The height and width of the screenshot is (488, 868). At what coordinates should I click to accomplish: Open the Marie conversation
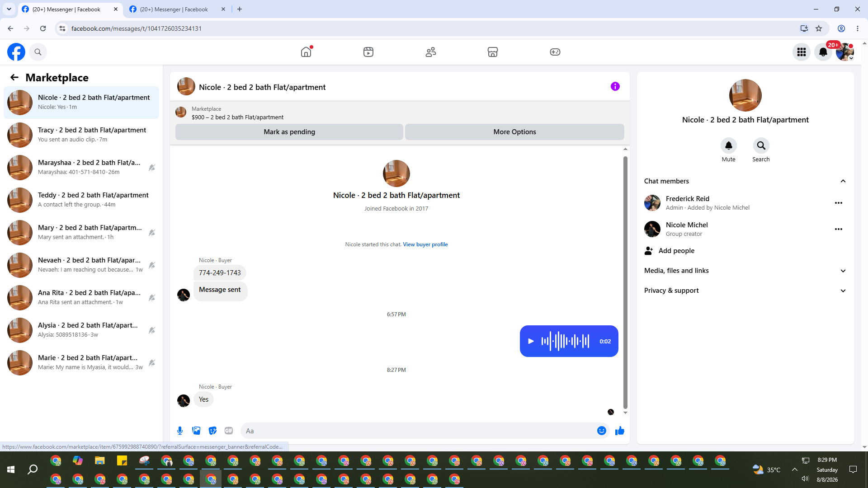(x=81, y=363)
